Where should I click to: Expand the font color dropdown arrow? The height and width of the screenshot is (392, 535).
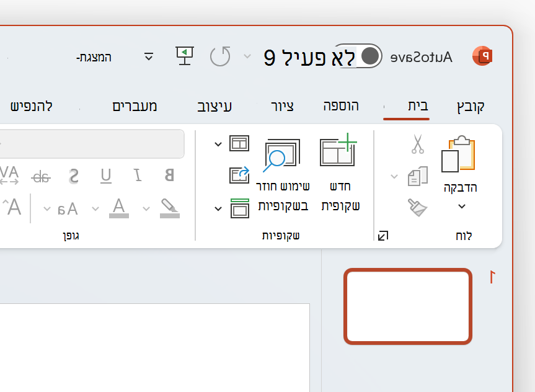coord(95,208)
